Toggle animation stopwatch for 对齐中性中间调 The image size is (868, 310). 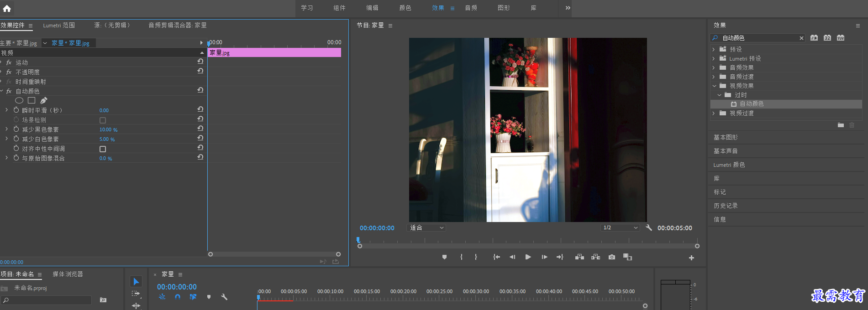click(x=16, y=148)
